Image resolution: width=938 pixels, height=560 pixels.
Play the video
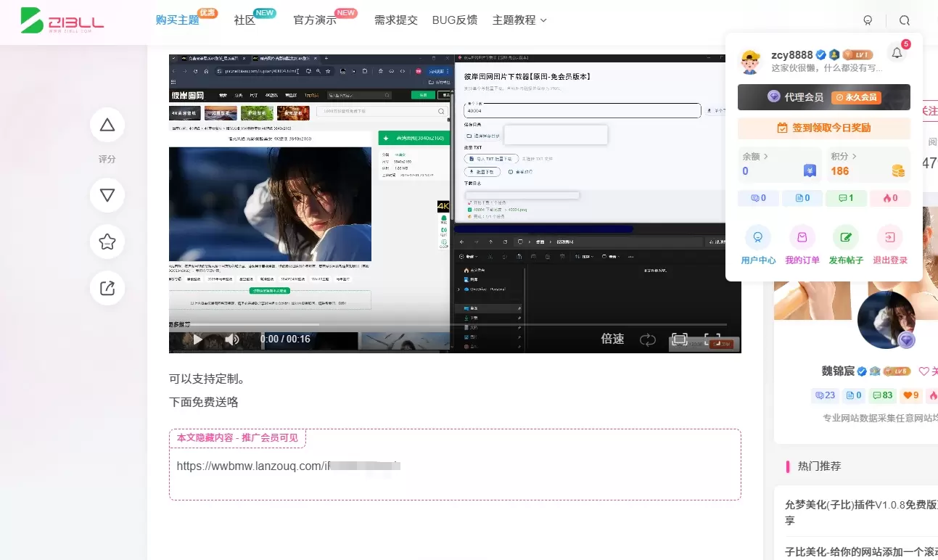pyautogui.click(x=197, y=339)
